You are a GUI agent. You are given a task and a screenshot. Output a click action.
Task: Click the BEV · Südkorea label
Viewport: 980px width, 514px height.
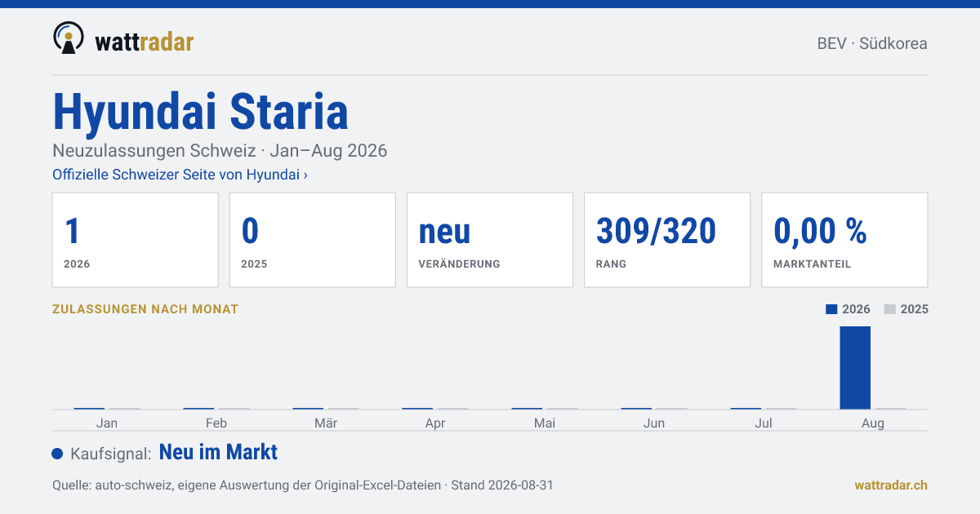872,44
